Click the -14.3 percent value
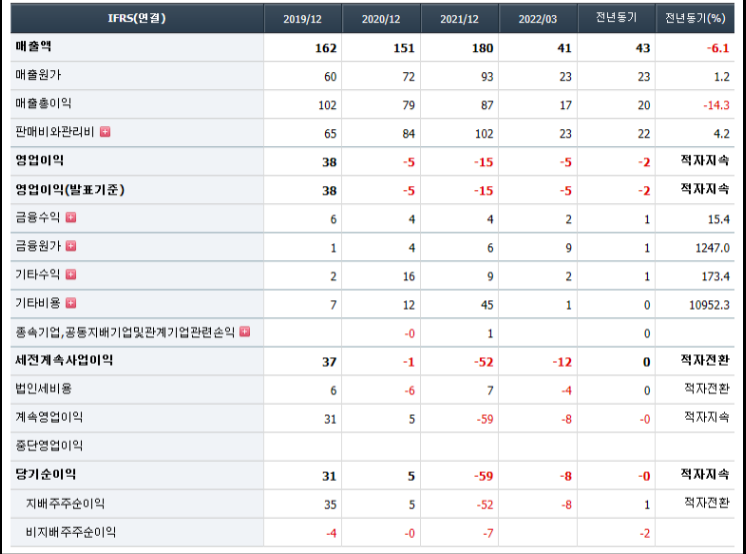 (x=717, y=105)
